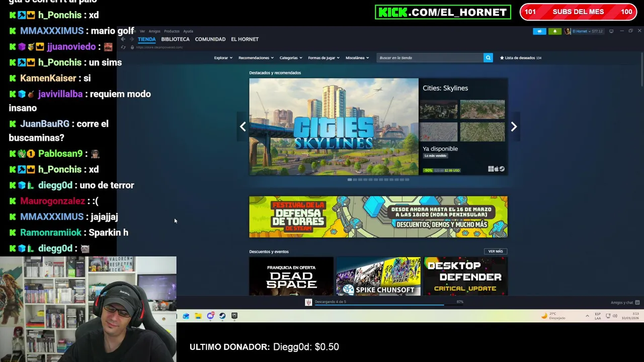Click the blue search magnifier button
Viewport: 644px width, 362px height.
(488, 58)
